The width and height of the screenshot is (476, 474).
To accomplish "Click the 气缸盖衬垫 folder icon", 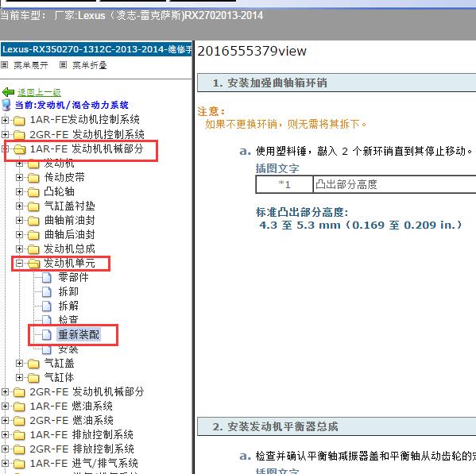I will click(33, 206).
